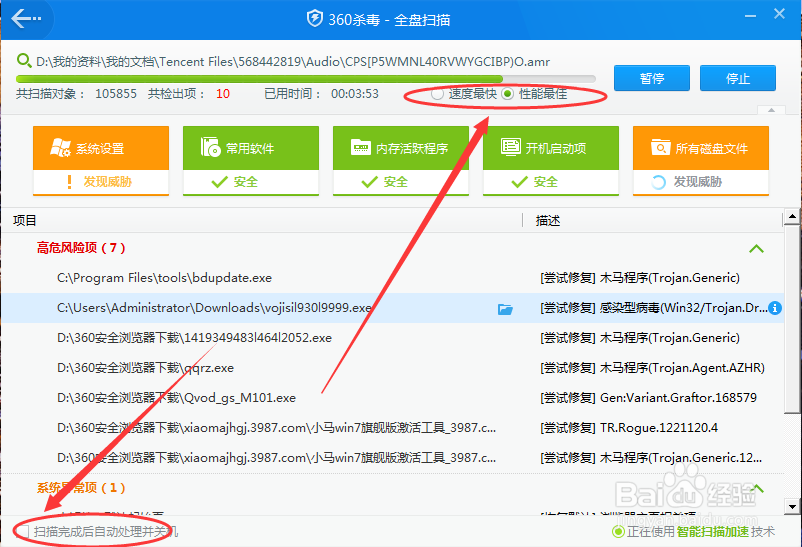Stop the scan with 停止 button
The image size is (802, 547).
pos(738,78)
